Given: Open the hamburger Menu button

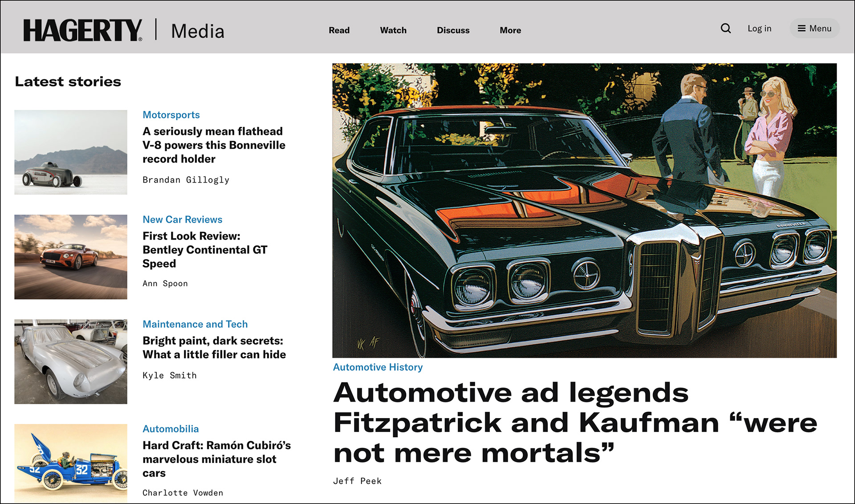Looking at the screenshot, I should 814,28.
